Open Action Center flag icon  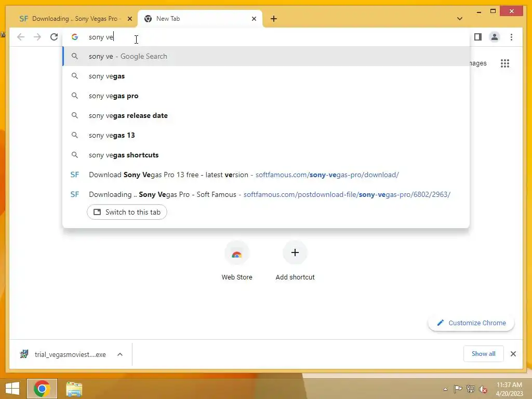458,389
